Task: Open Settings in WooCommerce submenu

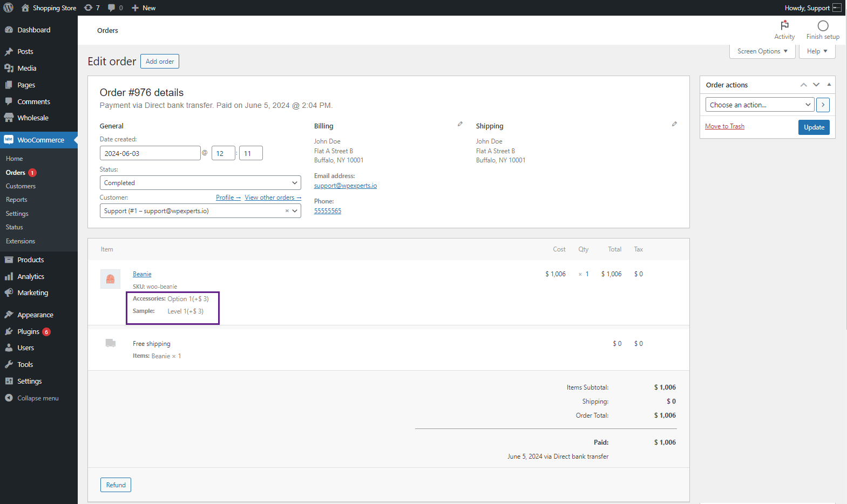Action: point(17,214)
